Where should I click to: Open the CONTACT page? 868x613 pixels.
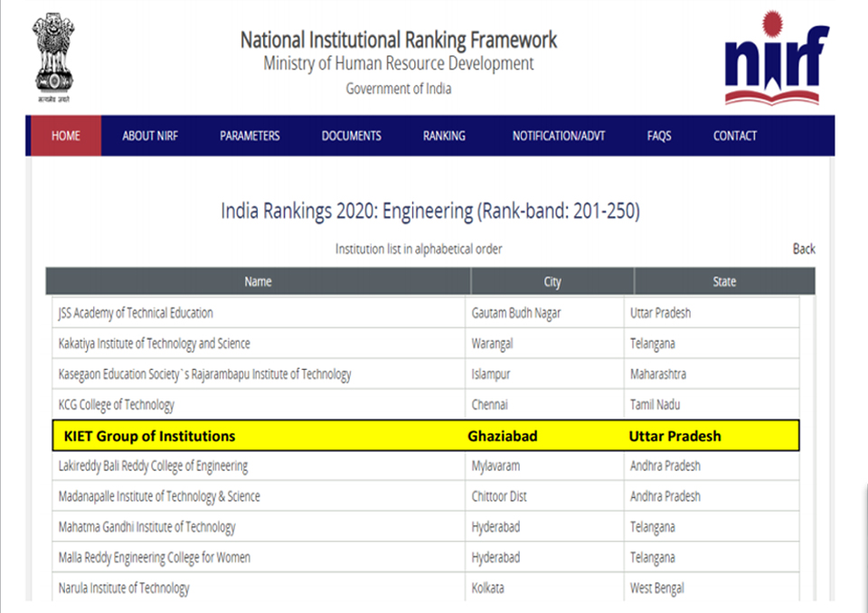click(x=734, y=136)
